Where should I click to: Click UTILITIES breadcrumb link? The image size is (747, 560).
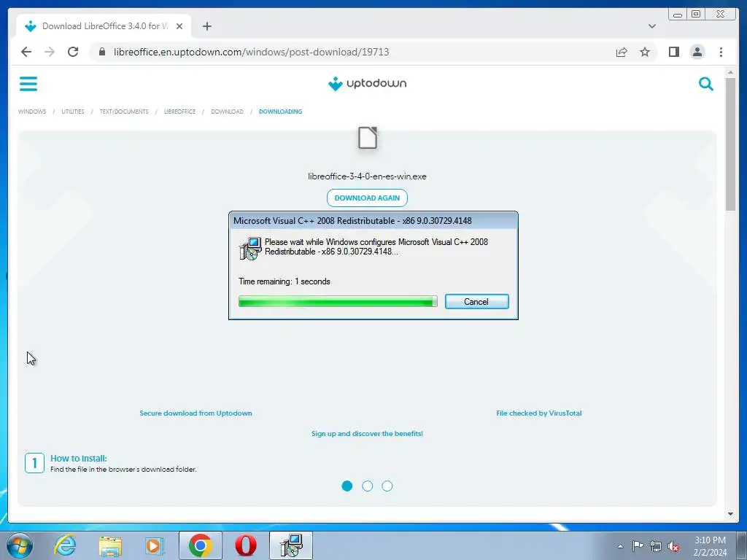72,112
